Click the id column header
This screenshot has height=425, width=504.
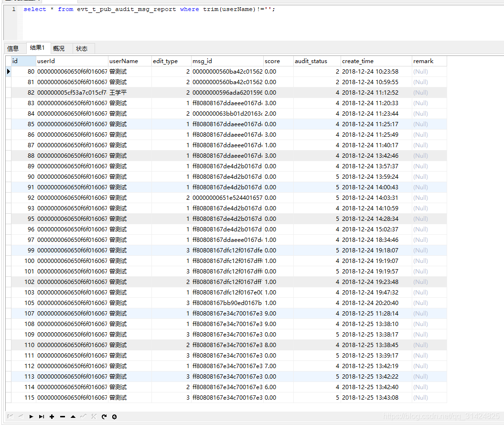click(24, 61)
